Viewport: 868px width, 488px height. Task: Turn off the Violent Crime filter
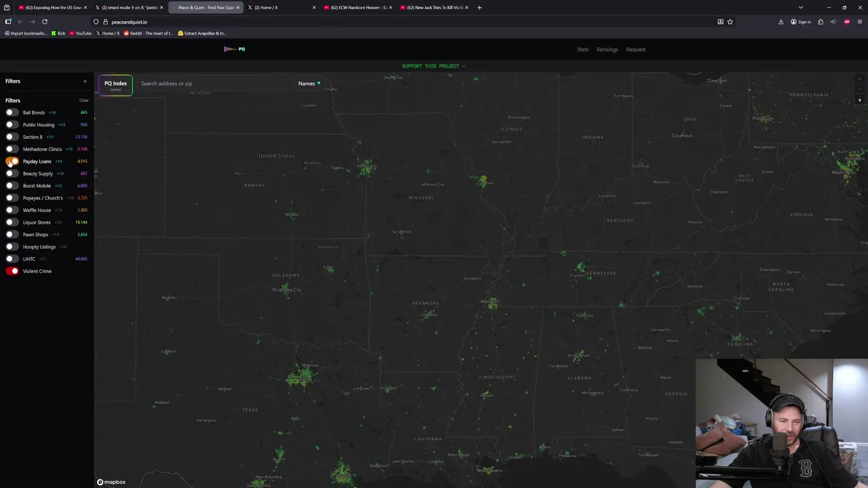coord(12,271)
